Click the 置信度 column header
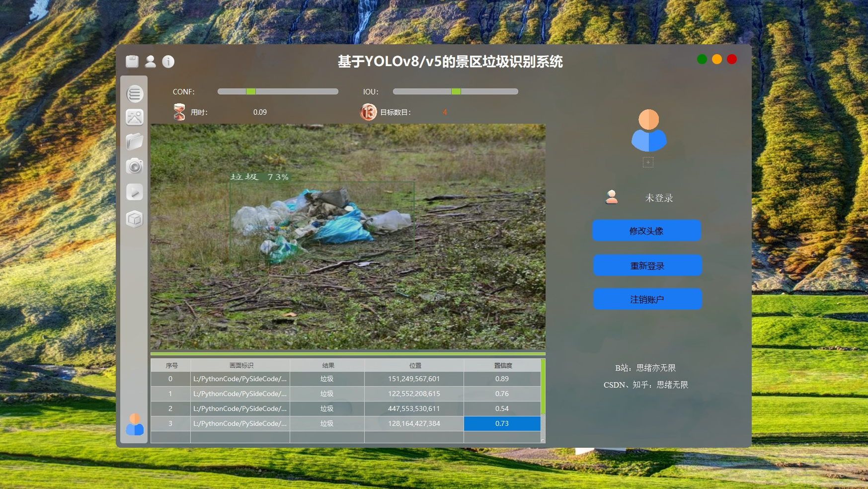 click(x=502, y=365)
